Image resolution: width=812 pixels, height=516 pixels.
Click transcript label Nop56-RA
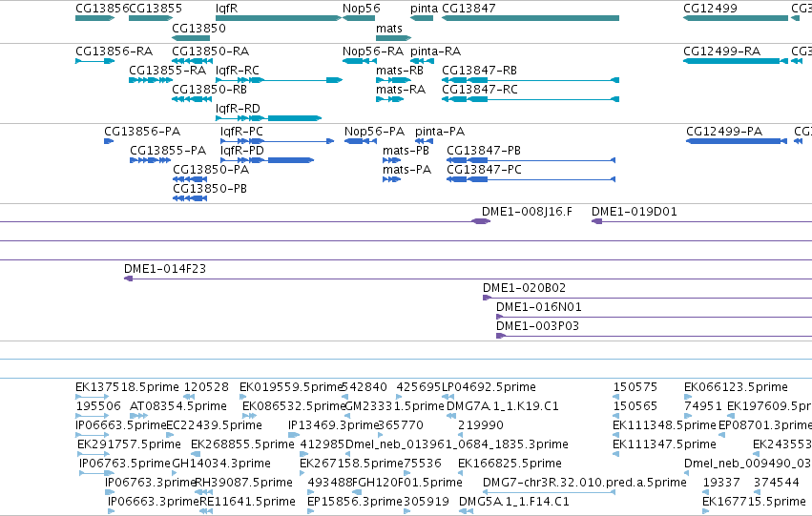tap(373, 52)
